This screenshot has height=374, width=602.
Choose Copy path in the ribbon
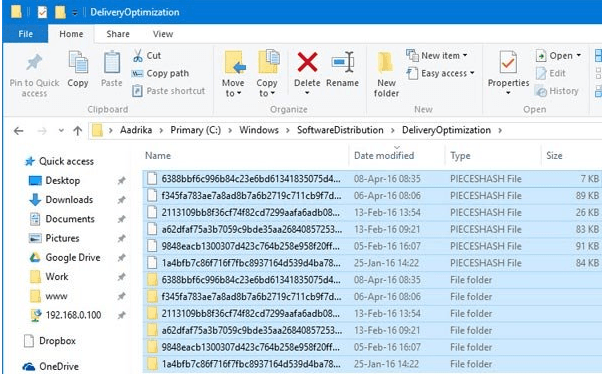[x=160, y=73]
